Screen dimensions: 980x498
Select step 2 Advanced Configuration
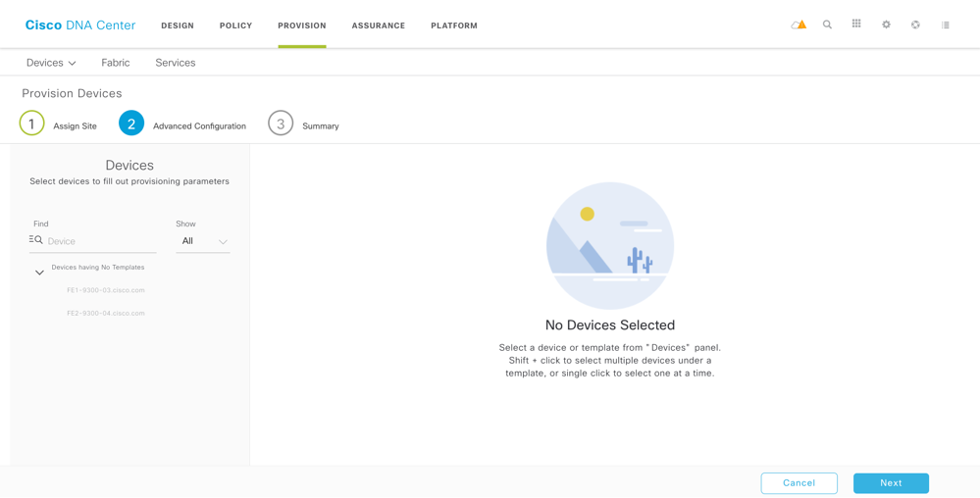coord(182,124)
